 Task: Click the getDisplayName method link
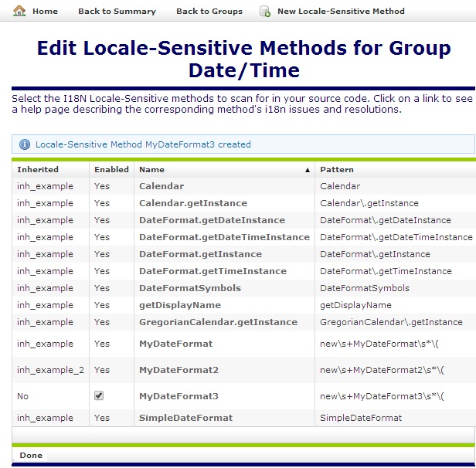coord(180,305)
